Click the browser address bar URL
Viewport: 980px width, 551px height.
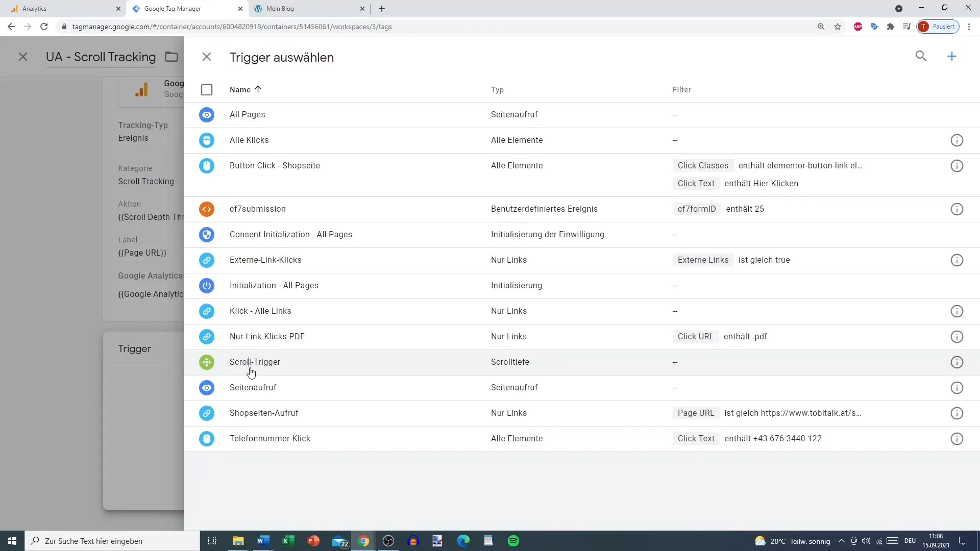point(232,27)
